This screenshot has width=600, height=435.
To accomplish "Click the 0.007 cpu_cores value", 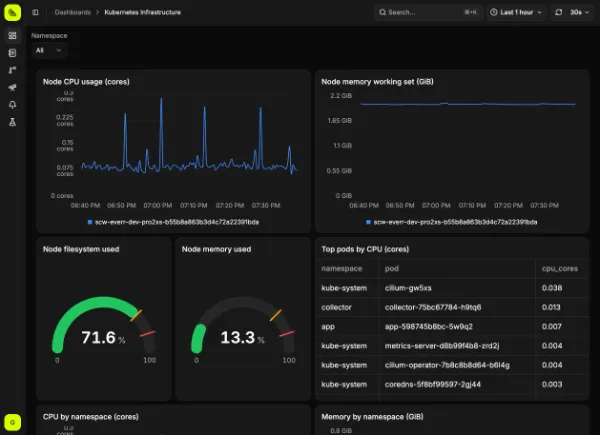I will pyautogui.click(x=552, y=326).
